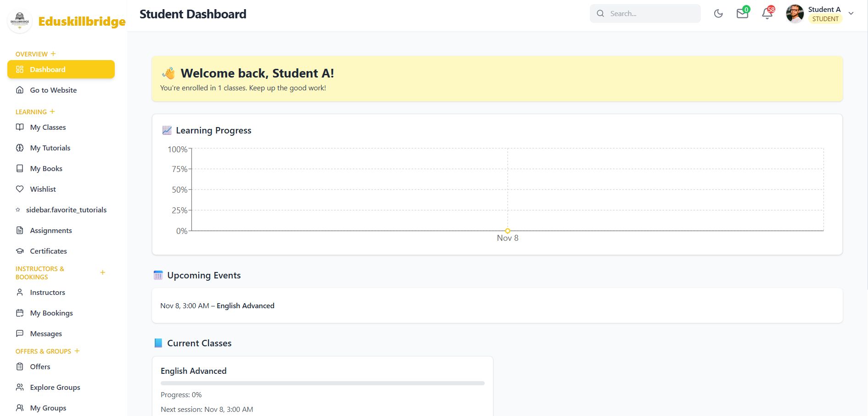
Task: Toggle the Instructors & Bookings section expander
Action: tap(103, 272)
